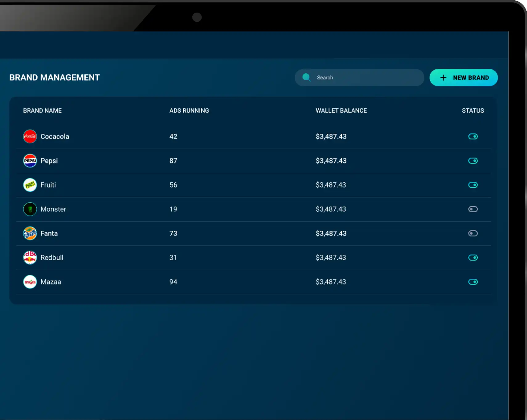
Task: Toggle the Mazaa status switch
Action: coord(473,282)
